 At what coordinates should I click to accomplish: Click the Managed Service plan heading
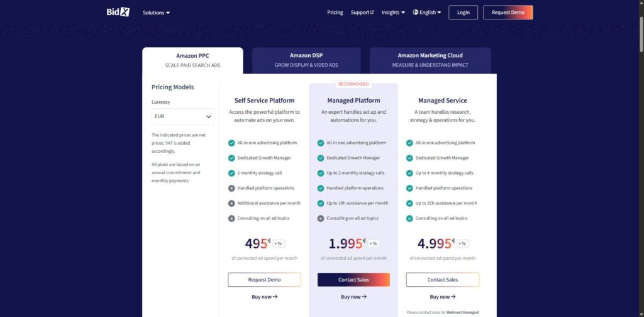(x=443, y=101)
